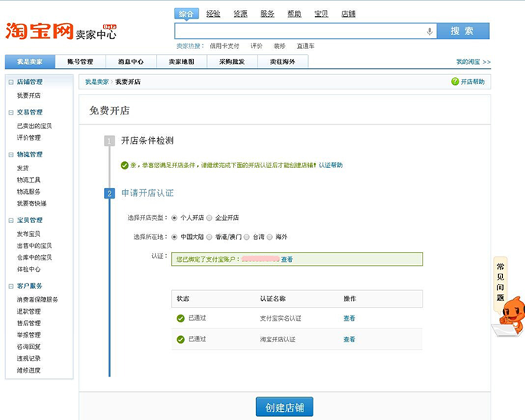Open 发货 in the sidebar
The image size is (525, 420).
tap(23, 168)
